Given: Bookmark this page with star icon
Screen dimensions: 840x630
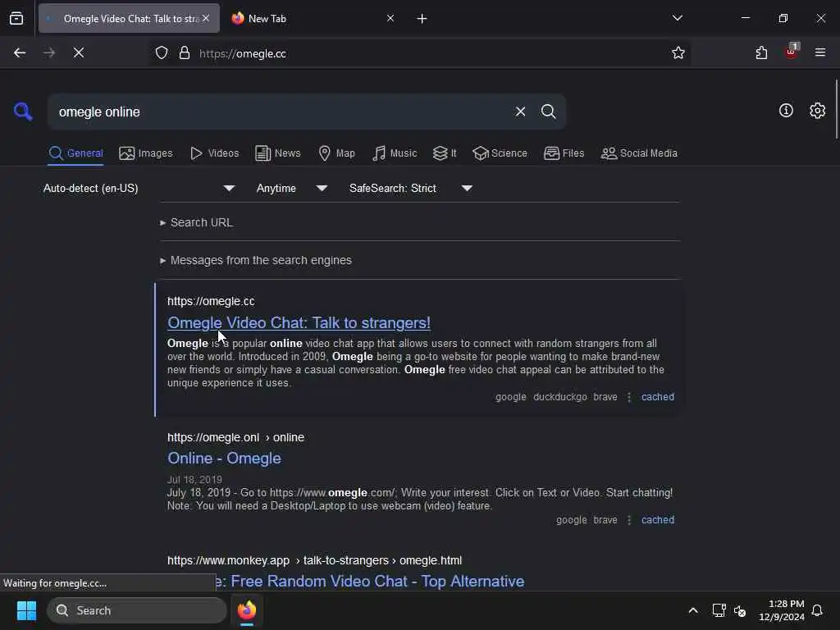Looking at the screenshot, I should click(x=678, y=52).
